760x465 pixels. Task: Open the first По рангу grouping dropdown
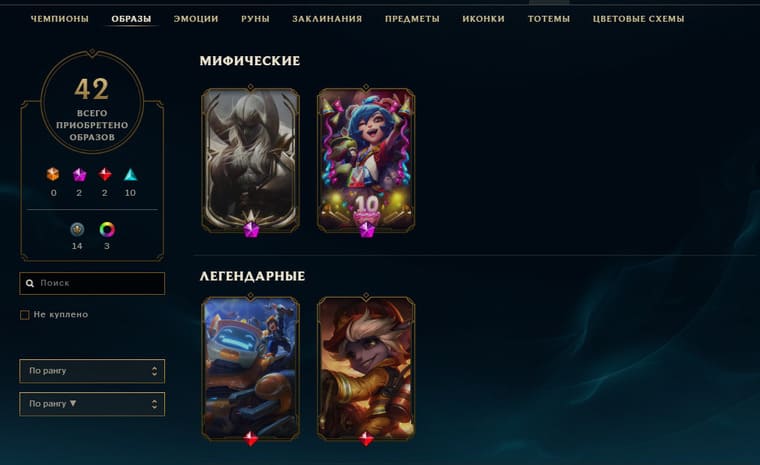[92, 371]
